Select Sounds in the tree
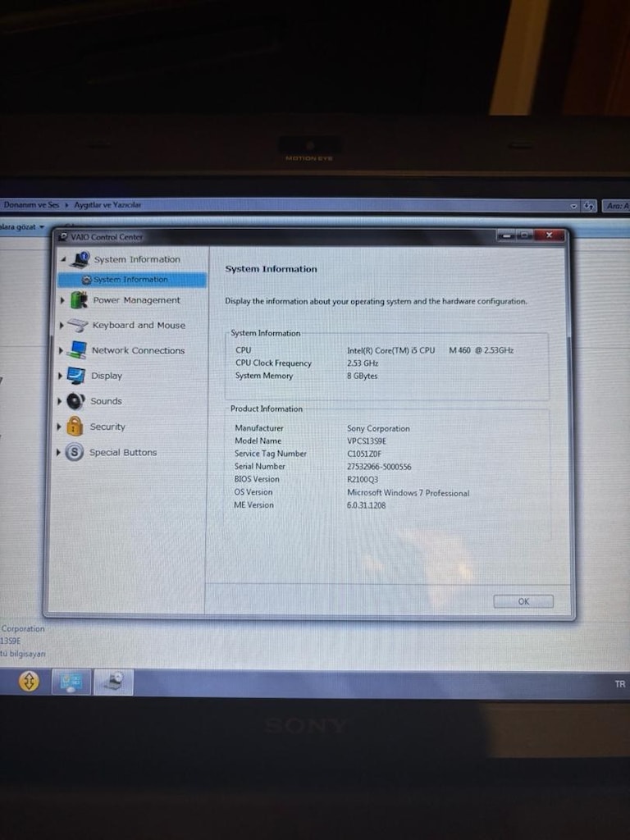Screen dimensions: 630x840 pos(106,400)
